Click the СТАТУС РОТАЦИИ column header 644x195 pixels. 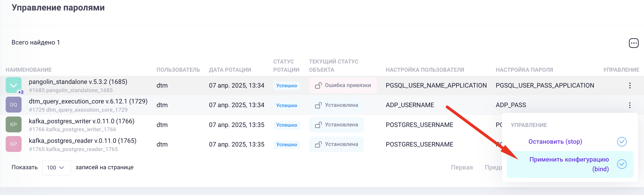tap(286, 66)
